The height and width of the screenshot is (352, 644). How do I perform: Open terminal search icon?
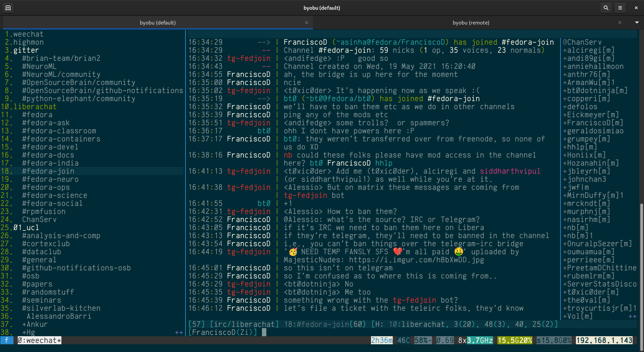[x=606, y=8]
